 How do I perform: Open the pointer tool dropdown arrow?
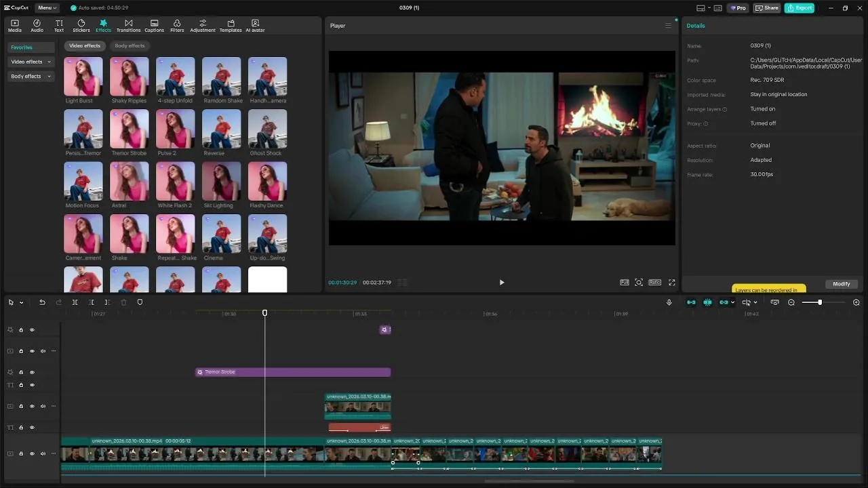coord(21,302)
